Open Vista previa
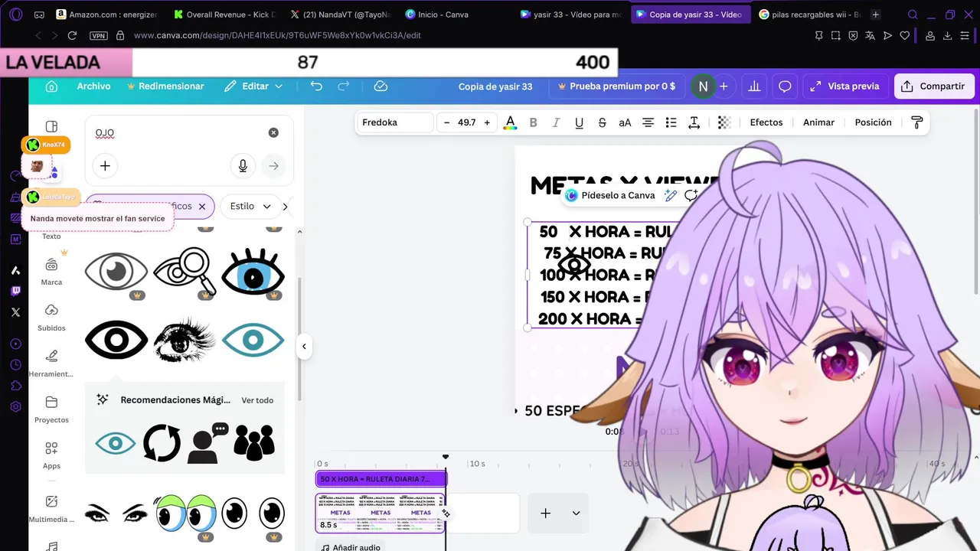The height and width of the screenshot is (551, 980). pyautogui.click(x=845, y=86)
